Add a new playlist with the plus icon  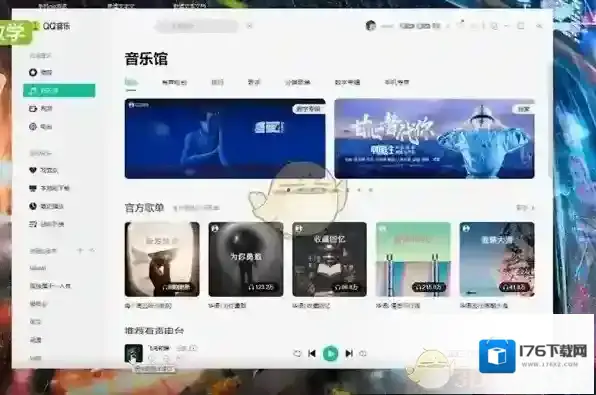point(80,251)
